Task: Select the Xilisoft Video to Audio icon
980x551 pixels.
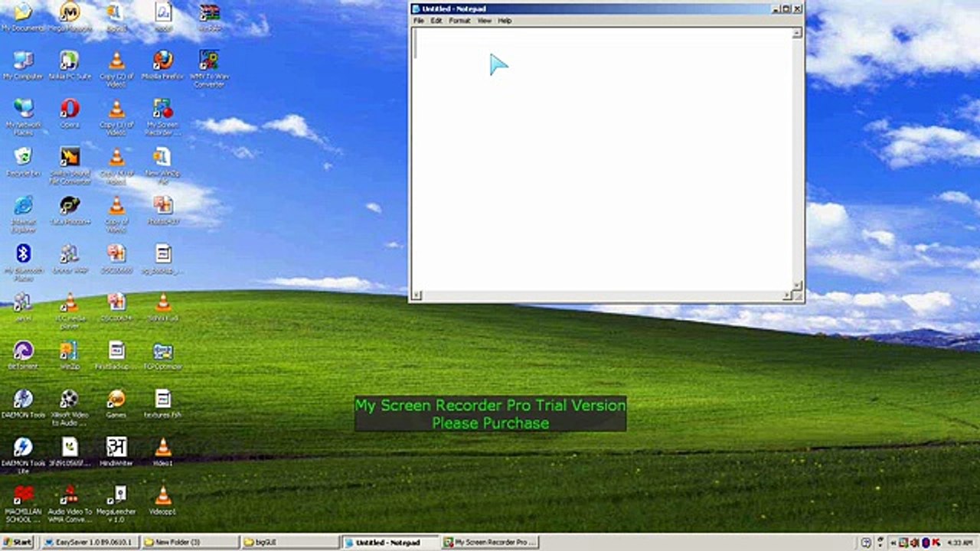Action: pyautogui.click(x=70, y=407)
